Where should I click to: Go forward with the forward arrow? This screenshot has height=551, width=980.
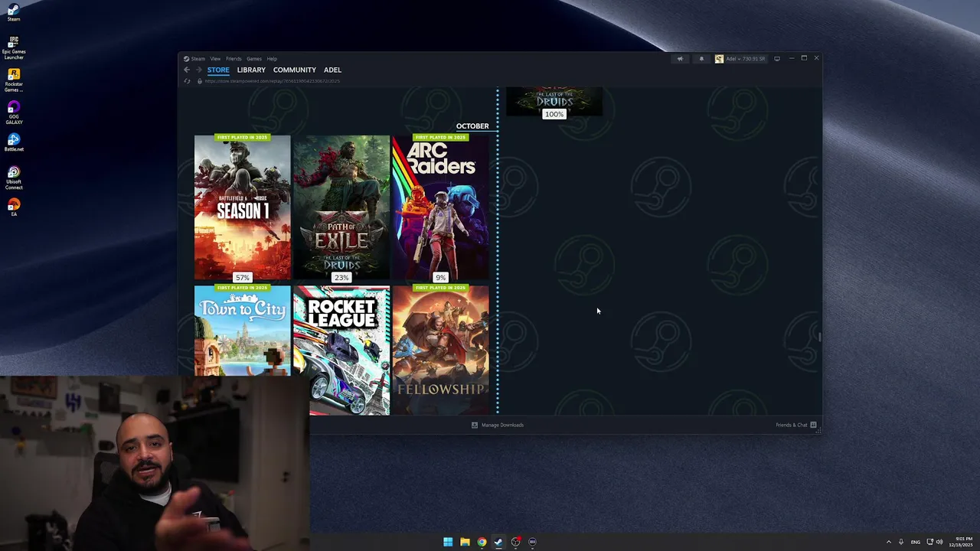(x=198, y=70)
